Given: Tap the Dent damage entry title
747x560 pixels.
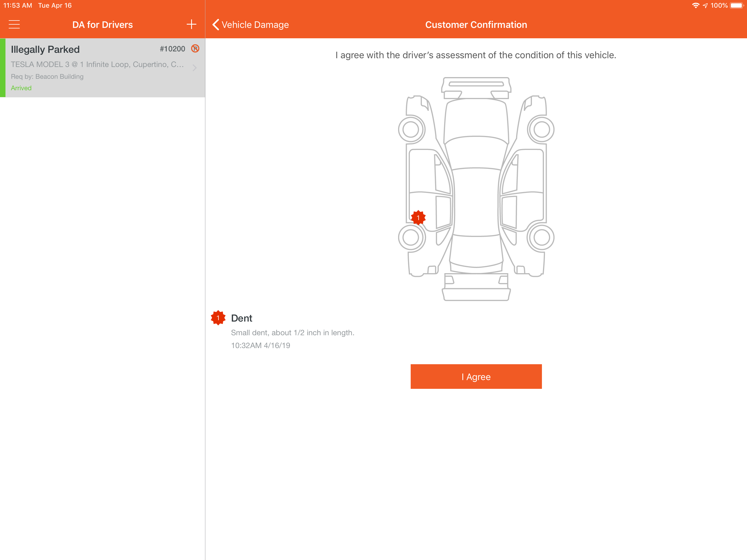Looking at the screenshot, I should coord(241,318).
